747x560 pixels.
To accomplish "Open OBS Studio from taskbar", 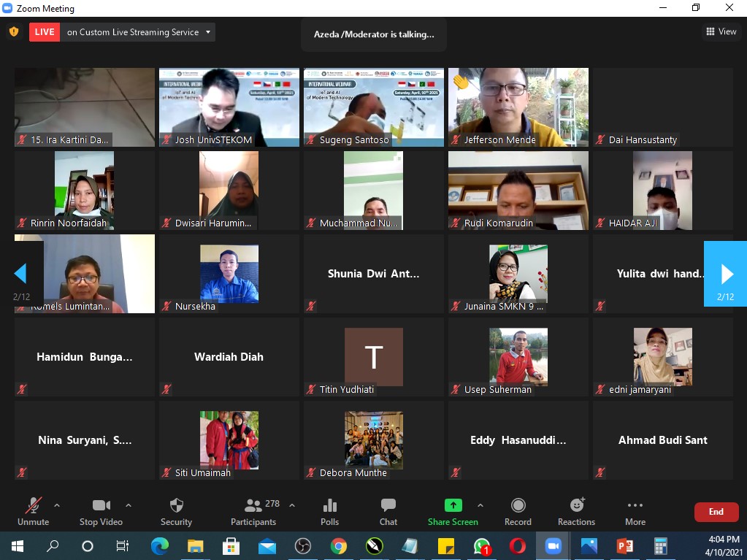I will click(302, 545).
